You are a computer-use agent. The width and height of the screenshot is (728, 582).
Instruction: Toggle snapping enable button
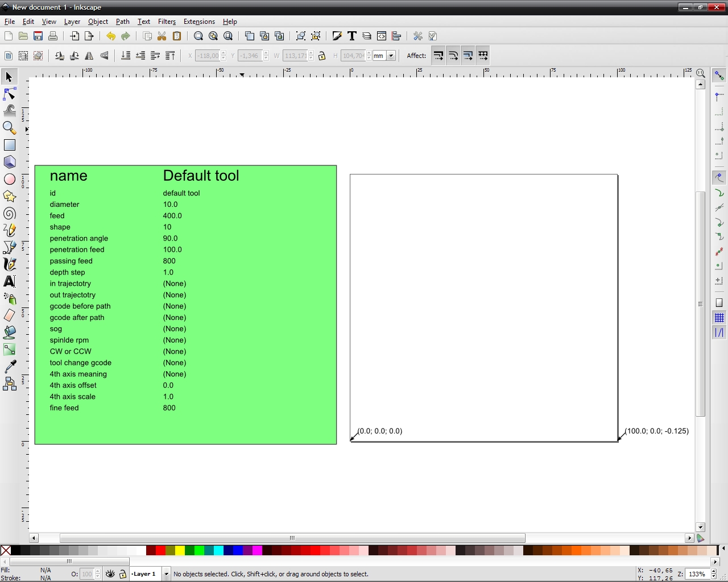pyautogui.click(x=719, y=76)
